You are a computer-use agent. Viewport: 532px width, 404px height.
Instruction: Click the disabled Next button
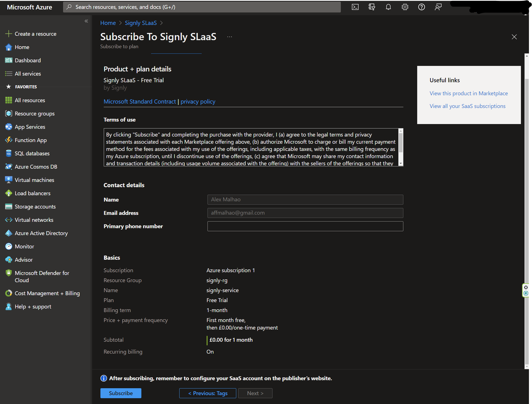pos(255,393)
